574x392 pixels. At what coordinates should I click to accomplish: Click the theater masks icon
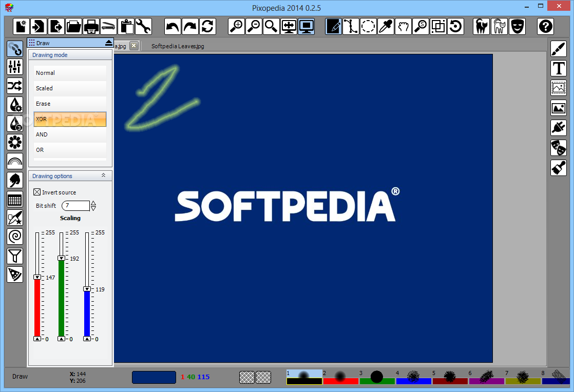point(559,148)
